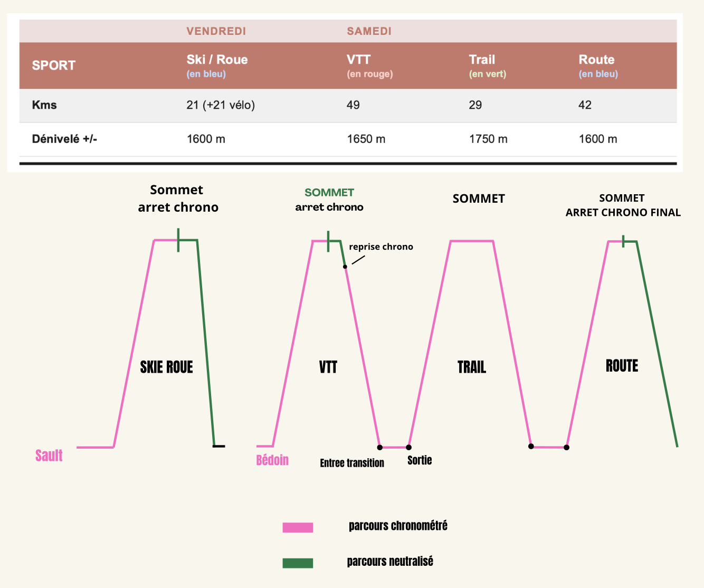Screen dimensions: 704x588
Task: Select the SAMEDI column heading
Action: [369, 31]
